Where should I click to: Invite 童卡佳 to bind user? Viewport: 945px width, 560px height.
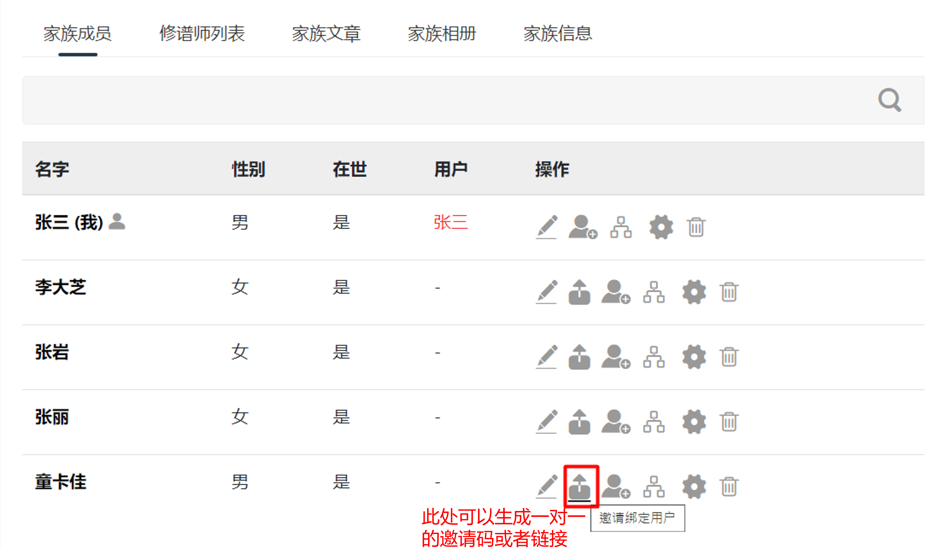pyautogui.click(x=579, y=486)
